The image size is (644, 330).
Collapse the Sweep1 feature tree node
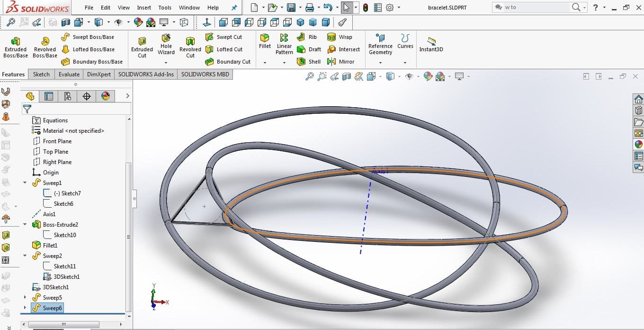tap(25, 183)
